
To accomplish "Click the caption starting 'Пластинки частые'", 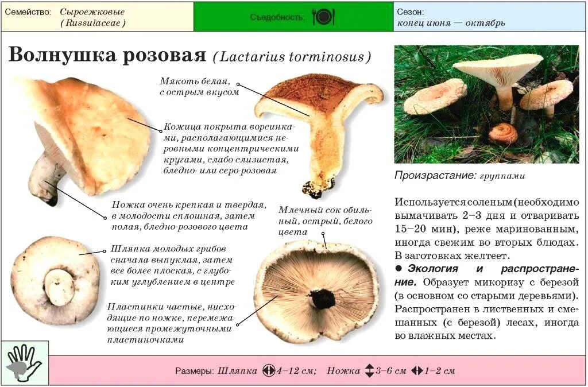I will click(x=171, y=323).
